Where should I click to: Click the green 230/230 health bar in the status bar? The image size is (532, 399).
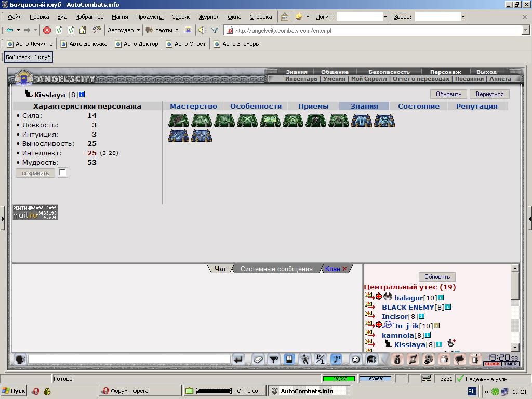pyautogui.click(x=339, y=379)
